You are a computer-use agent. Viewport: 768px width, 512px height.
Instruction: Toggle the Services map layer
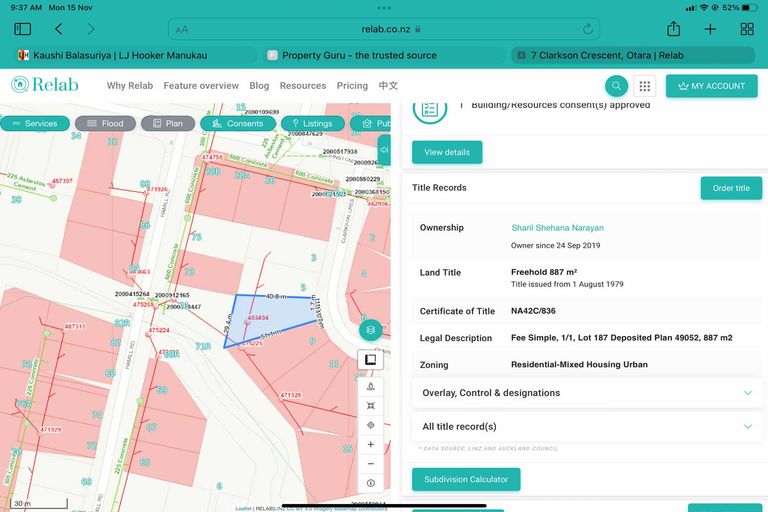34,124
